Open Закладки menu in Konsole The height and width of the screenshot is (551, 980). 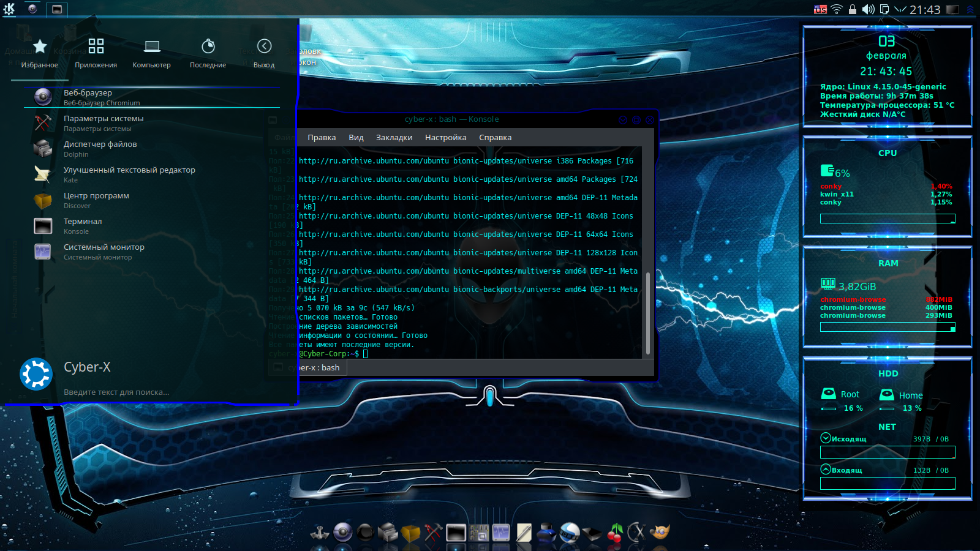(394, 137)
